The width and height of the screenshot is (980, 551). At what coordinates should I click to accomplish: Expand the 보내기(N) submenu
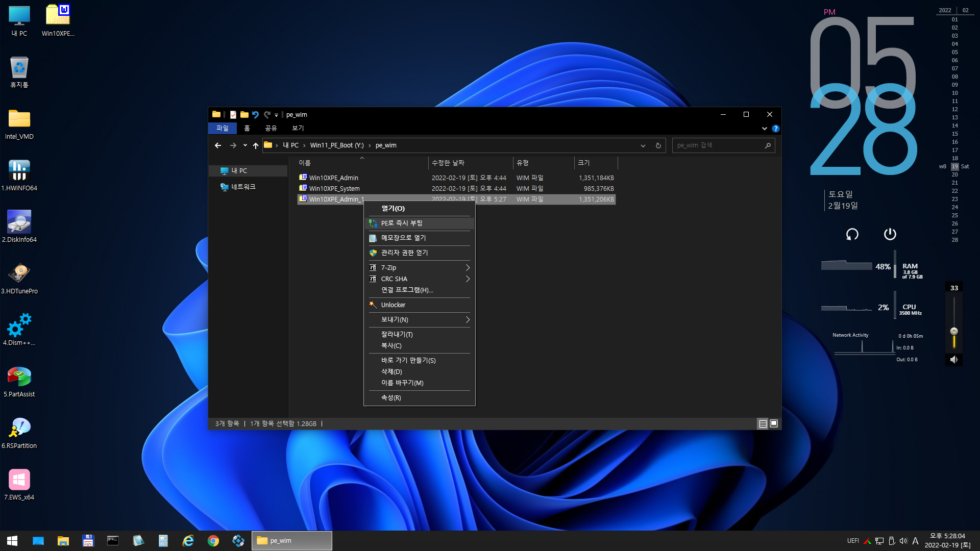click(x=419, y=320)
